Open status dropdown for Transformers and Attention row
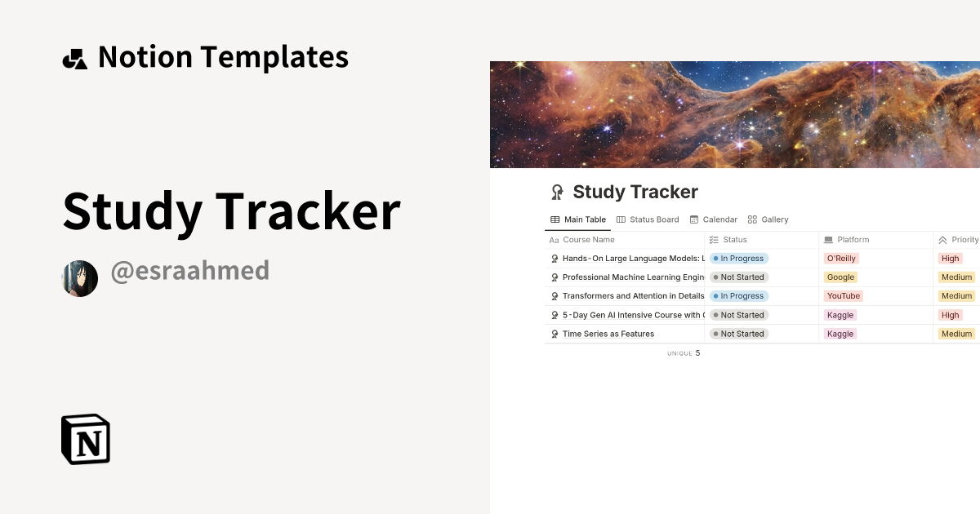Image resolution: width=980 pixels, height=514 pixels. tap(739, 295)
